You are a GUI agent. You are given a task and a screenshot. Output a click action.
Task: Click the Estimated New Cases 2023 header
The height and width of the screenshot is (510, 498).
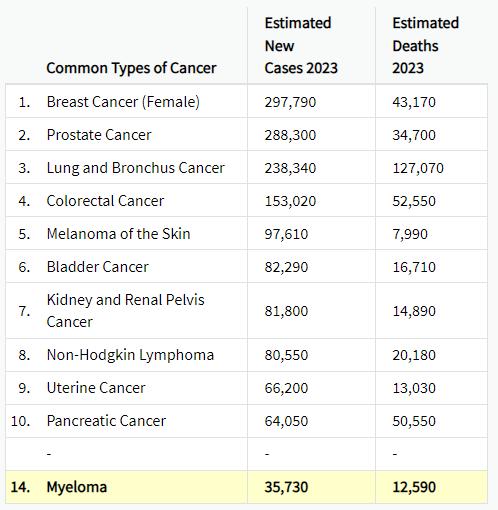301,46
